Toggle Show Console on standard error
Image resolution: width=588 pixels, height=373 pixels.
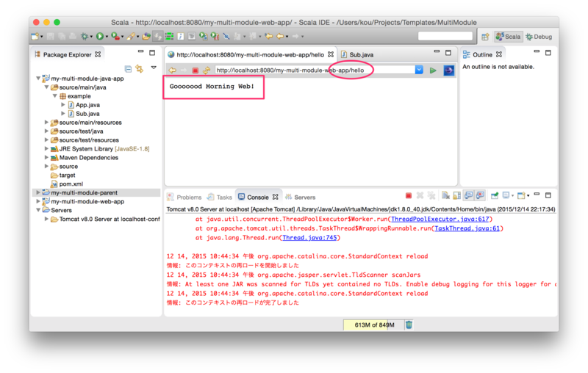point(480,195)
